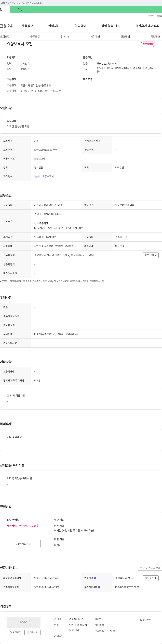
Task: Click the 고용24 logo
Action: click(6, 26)
